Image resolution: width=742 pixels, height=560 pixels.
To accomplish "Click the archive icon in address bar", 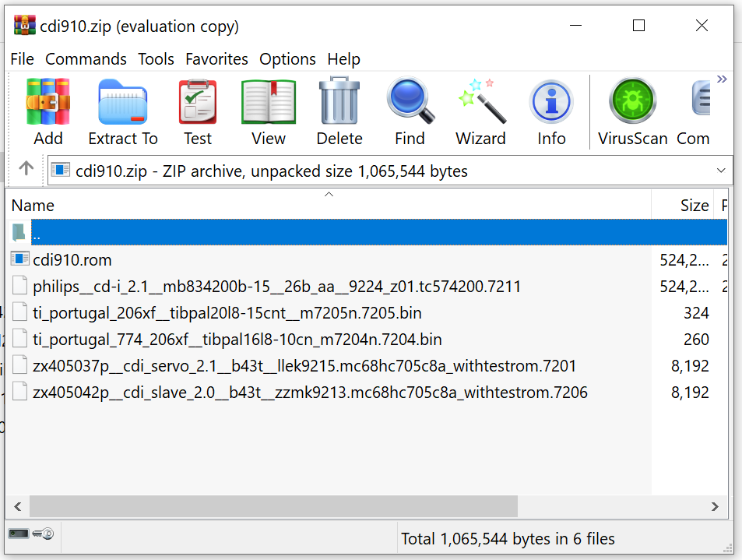I will pos(61,170).
